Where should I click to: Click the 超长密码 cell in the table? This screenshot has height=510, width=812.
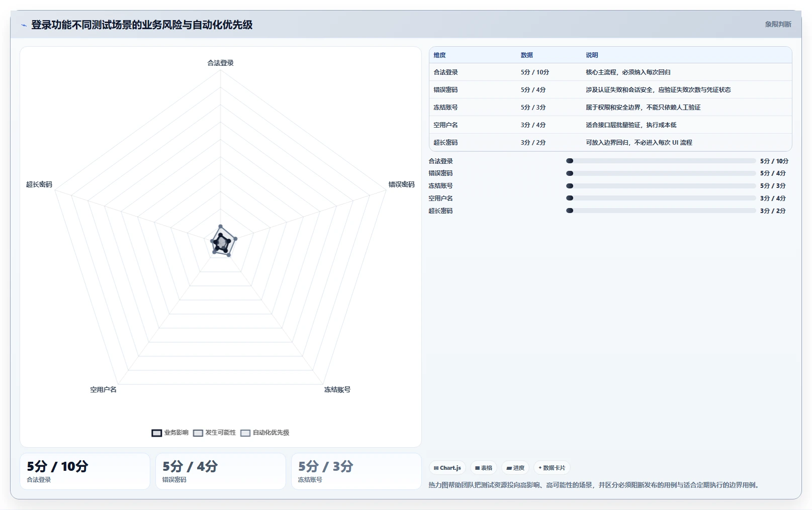pos(445,143)
